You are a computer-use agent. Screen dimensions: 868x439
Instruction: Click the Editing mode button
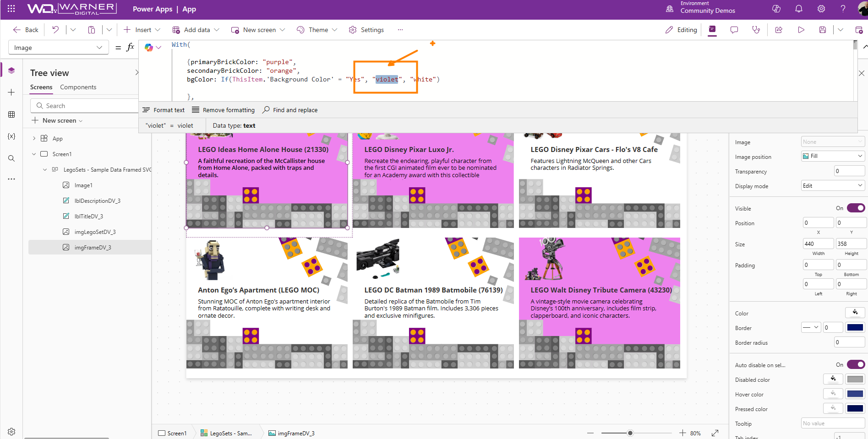click(x=681, y=30)
